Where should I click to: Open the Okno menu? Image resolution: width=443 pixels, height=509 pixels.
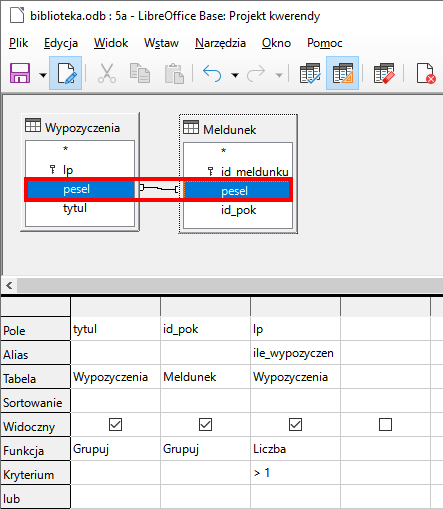coord(276,43)
